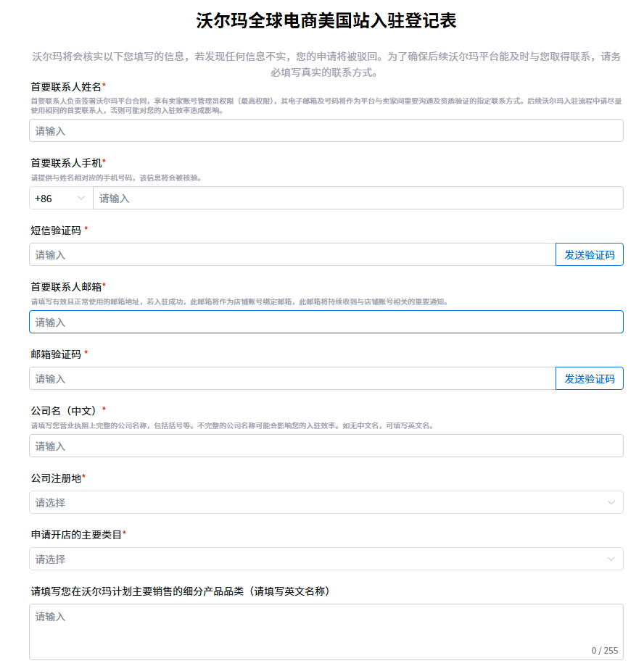The image size is (644, 666).
Task: Click the 0 / 255 character counter
Action: point(604,650)
